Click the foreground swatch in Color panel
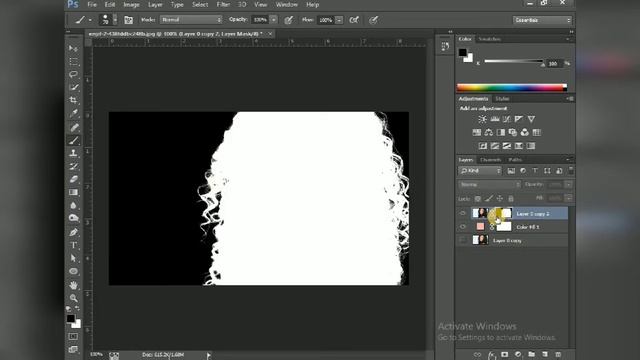This screenshot has width=640, height=360. pos(462,52)
